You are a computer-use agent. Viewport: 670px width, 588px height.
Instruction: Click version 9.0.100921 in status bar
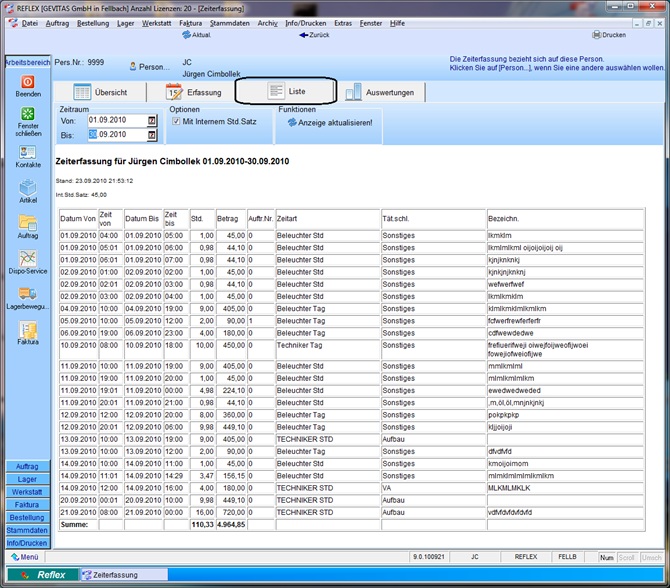tap(429, 557)
